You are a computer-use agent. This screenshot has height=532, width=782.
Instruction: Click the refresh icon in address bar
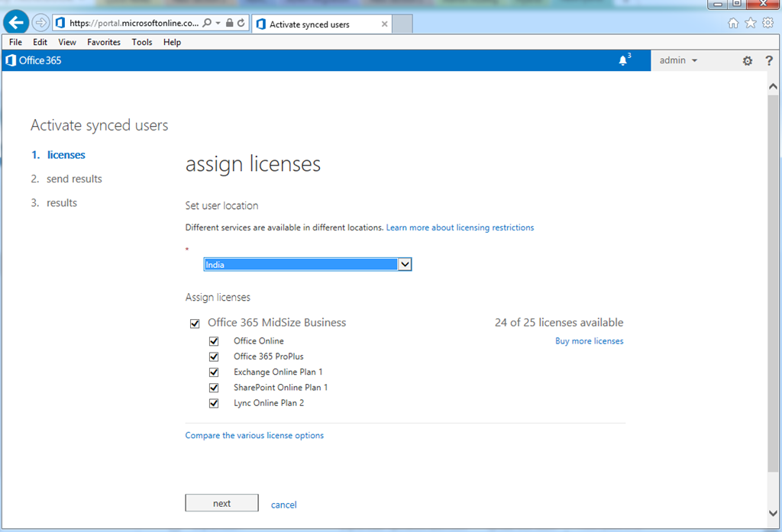(x=241, y=22)
